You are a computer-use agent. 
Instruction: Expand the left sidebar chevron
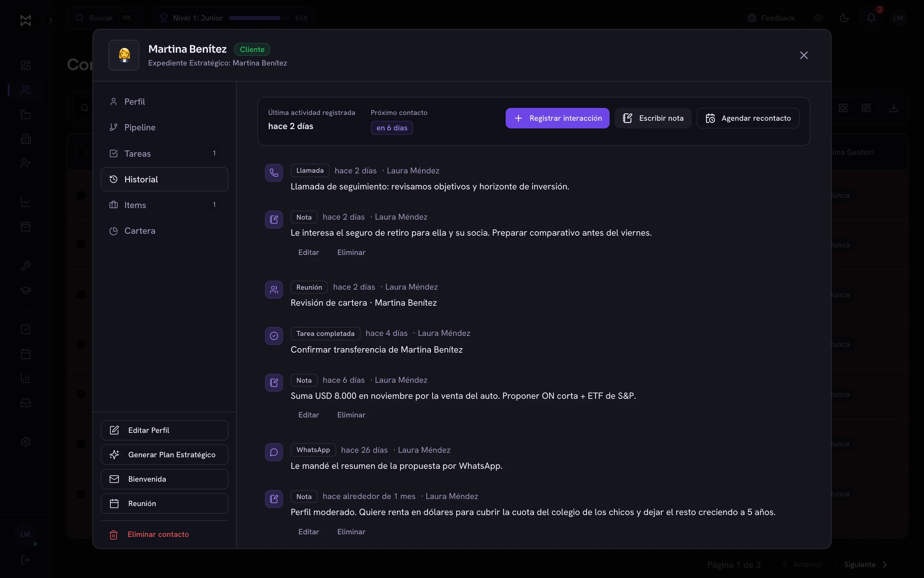50,20
